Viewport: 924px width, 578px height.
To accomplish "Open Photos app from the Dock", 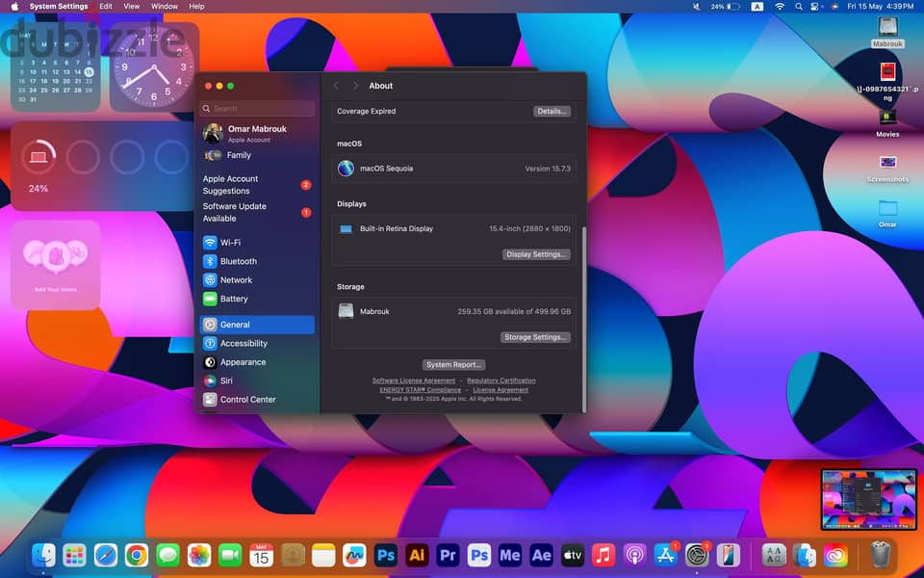I will [199, 555].
